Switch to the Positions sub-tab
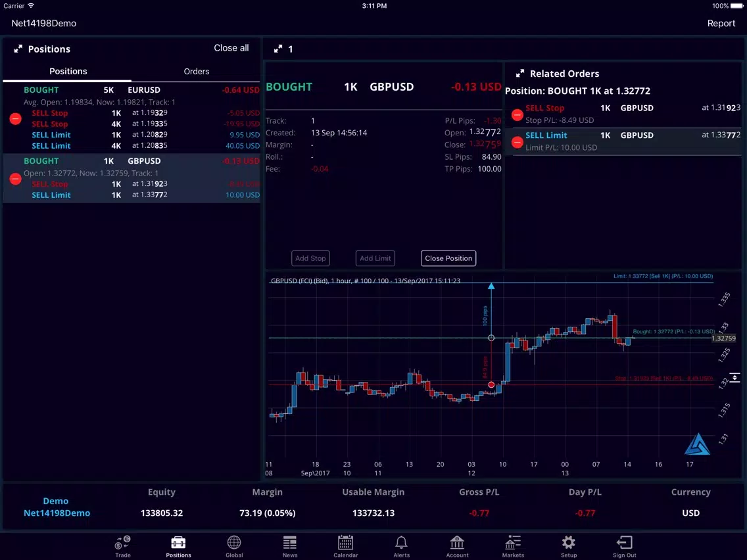This screenshot has width=747, height=560. pos(68,71)
